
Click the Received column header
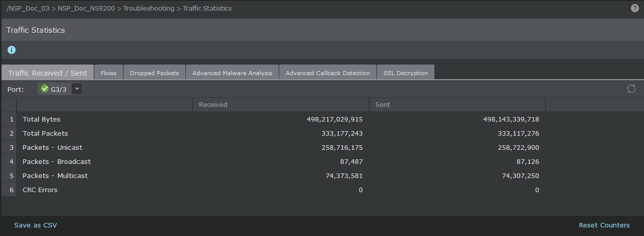tap(281, 104)
